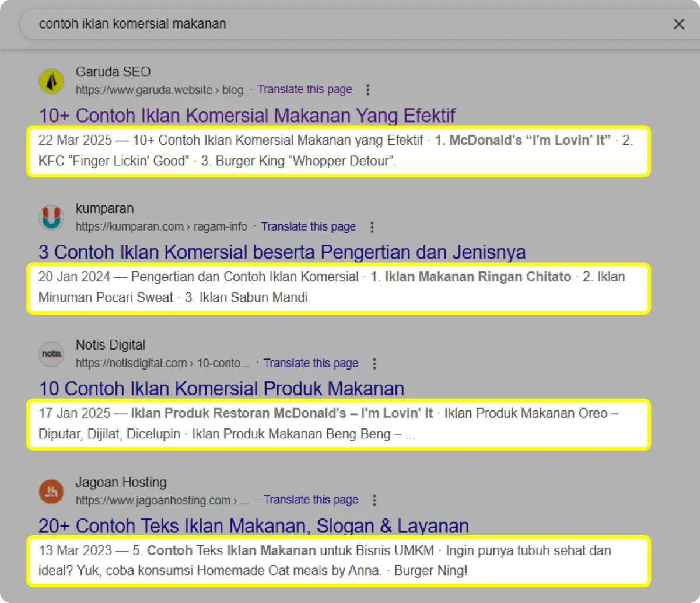Click the snippet dated 20 Jan 2024
The image size is (700, 603).
pos(338,287)
